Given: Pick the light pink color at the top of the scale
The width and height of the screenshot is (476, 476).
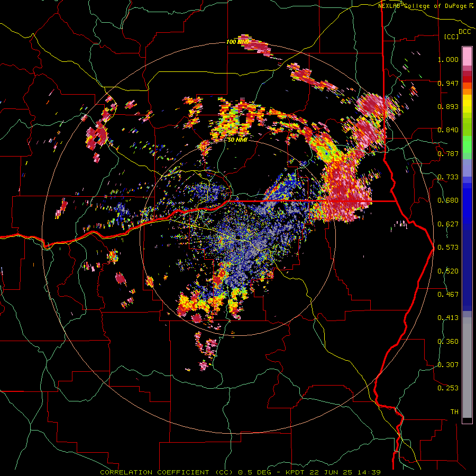Looking at the screenshot, I should tap(467, 56).
